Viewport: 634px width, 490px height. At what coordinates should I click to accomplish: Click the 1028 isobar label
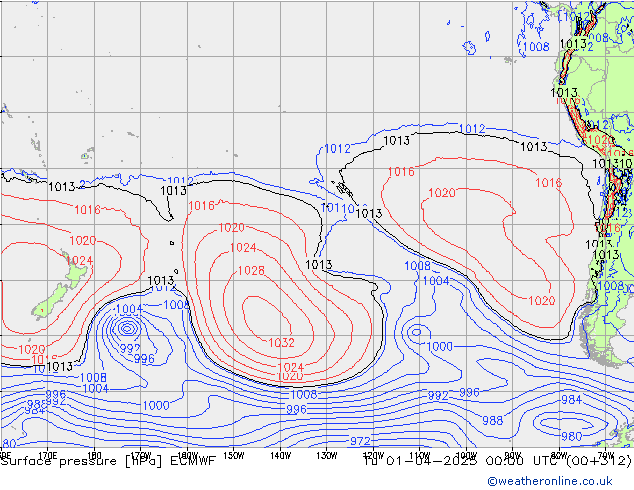[251, 270]
